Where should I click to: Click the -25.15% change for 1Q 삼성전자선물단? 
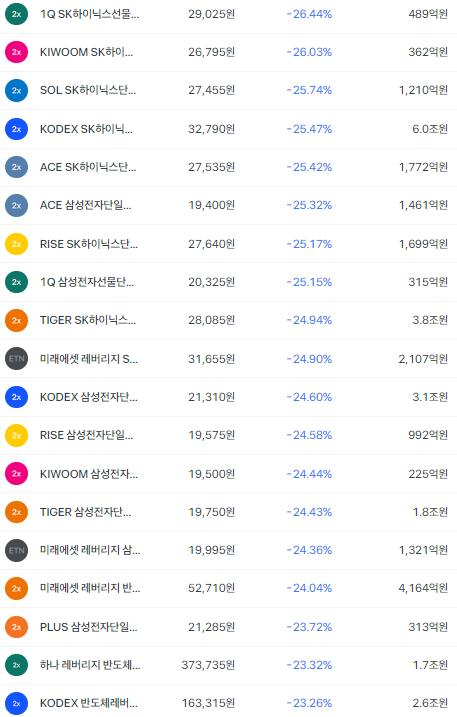coord(309,282)
